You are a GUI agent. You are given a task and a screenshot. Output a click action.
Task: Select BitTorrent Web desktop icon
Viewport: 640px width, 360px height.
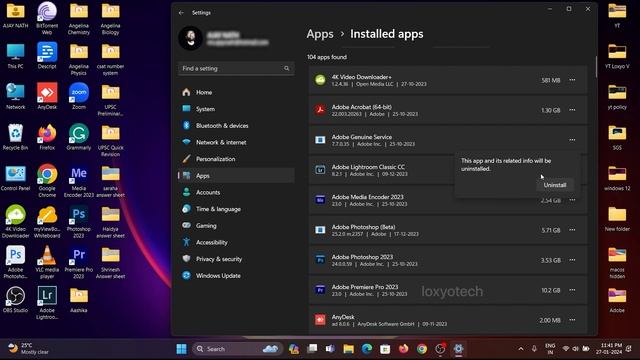click(47, 18)
